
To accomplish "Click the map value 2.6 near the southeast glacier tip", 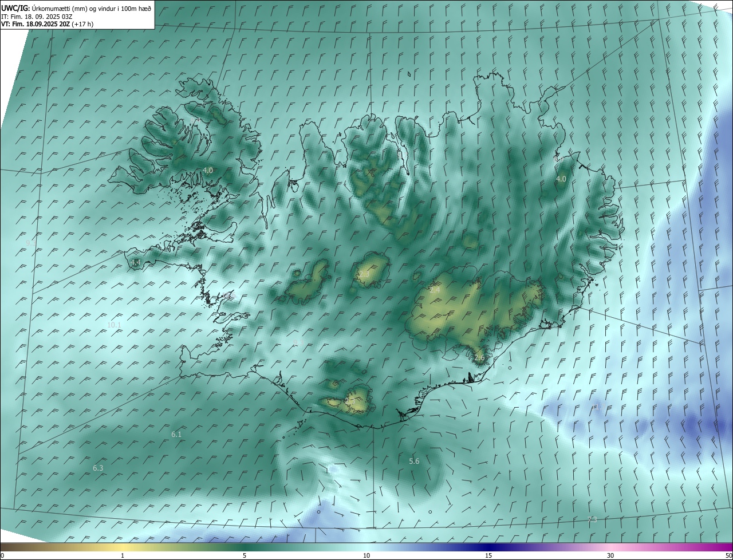I will (x=479, y=358).
